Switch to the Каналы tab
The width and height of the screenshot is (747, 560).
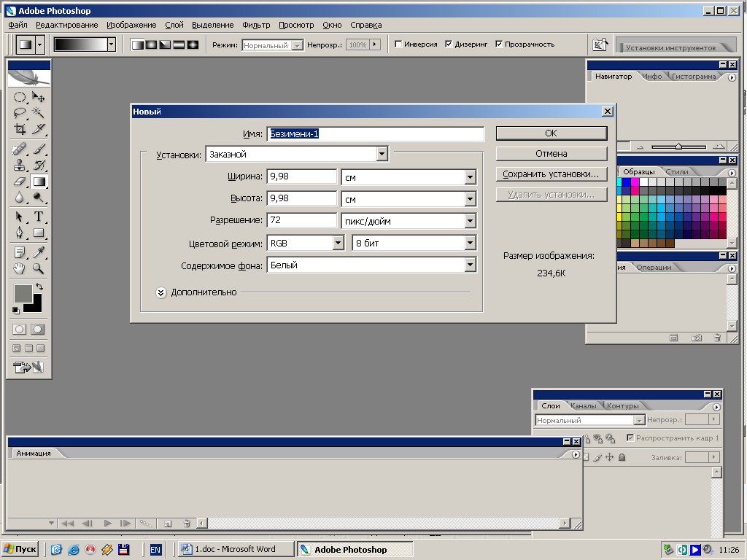tap(583, 405)
